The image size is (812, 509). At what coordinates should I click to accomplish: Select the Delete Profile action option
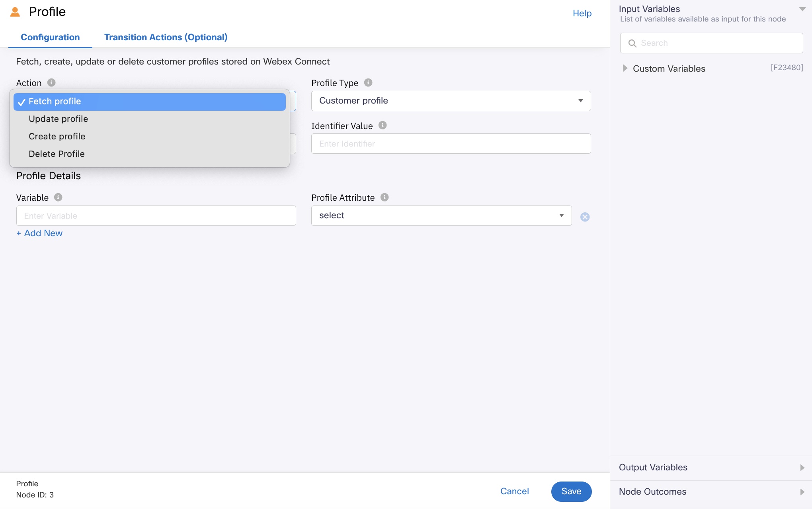tap(56, 154)
